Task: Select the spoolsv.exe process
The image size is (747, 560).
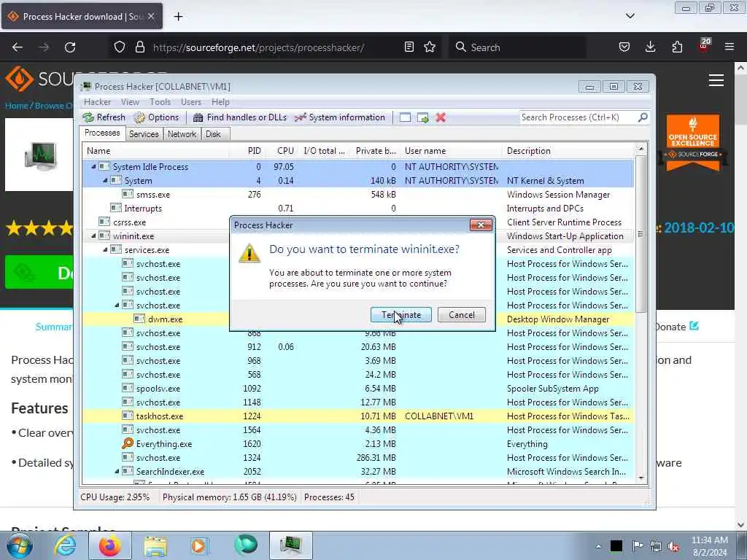Action: (x=357, y=388)
